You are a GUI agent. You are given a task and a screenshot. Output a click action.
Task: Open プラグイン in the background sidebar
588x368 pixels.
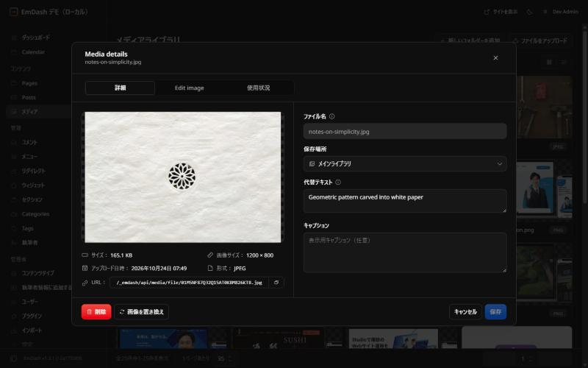point(32,316)
